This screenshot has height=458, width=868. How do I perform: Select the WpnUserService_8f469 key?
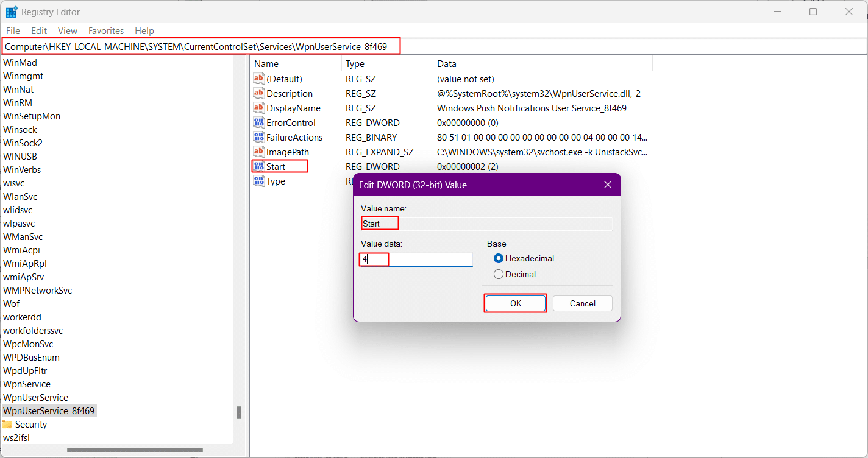(x=49, y=410)
